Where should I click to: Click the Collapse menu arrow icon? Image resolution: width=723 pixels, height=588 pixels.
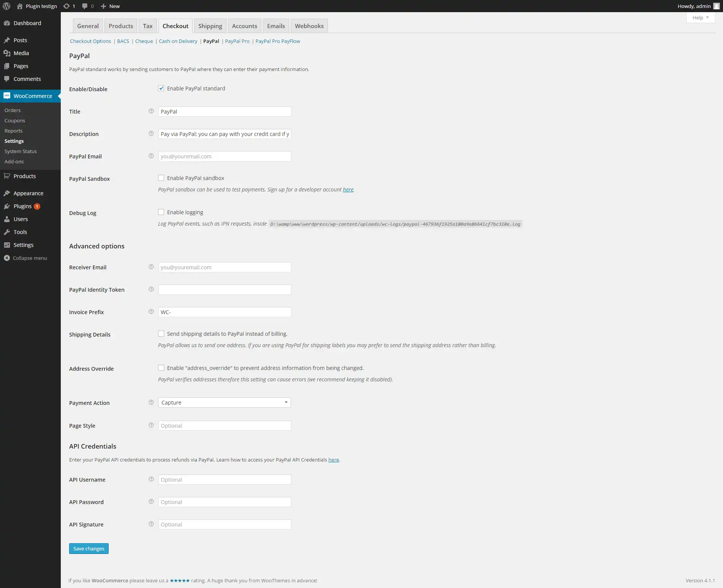pos(7,258)
